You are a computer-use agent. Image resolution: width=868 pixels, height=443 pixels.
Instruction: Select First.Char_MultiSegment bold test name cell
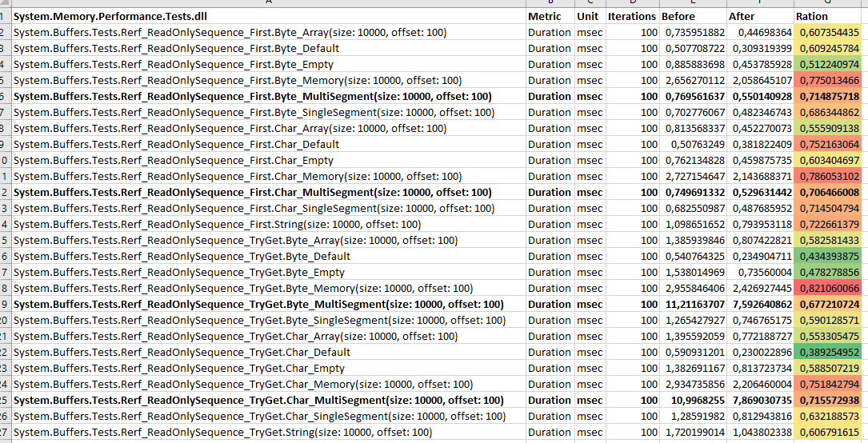click(x=269, y=193)
